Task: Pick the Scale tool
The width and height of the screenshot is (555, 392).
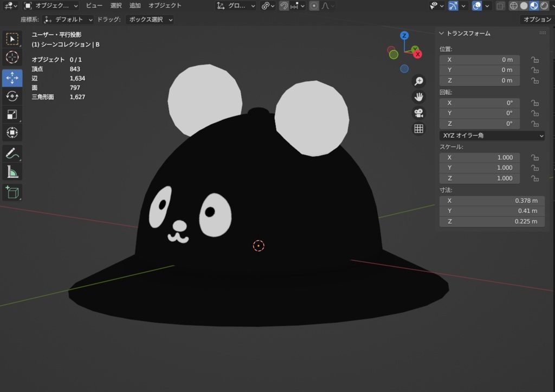Action: 12,114
